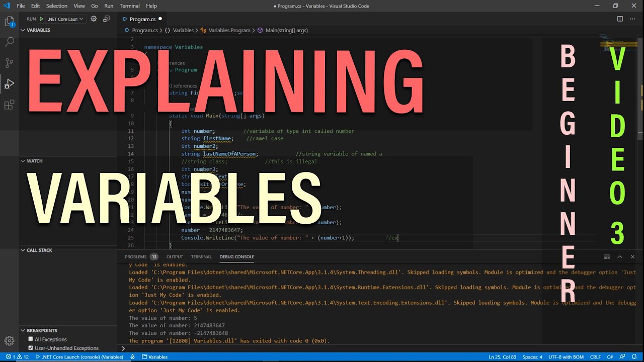
Task: Expand the debug console input chevron
Action: [123, 348]
